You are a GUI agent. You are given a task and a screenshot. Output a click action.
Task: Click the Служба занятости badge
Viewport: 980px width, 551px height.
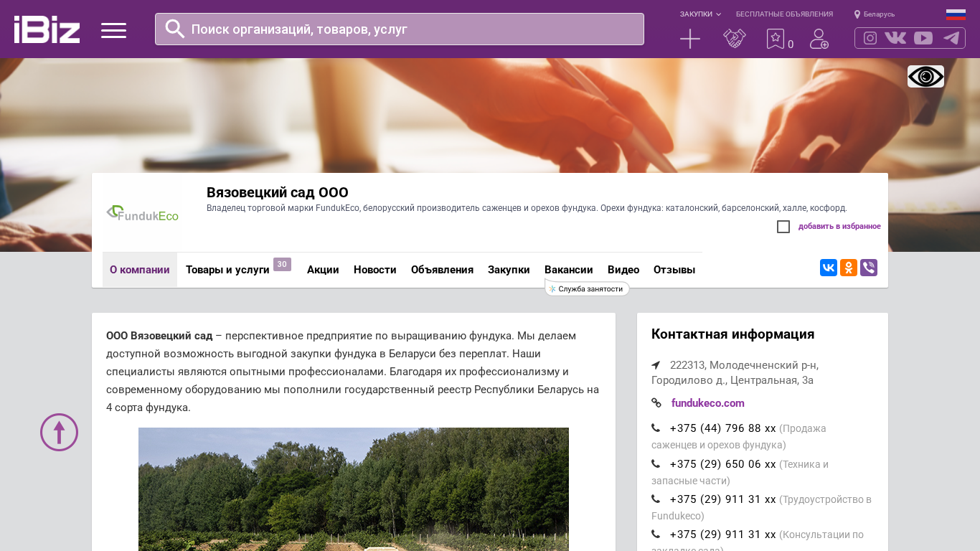coord(587,288)
